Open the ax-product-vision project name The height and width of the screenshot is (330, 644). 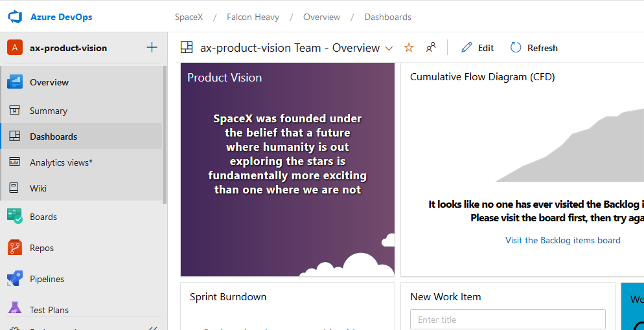pos(68,48)
